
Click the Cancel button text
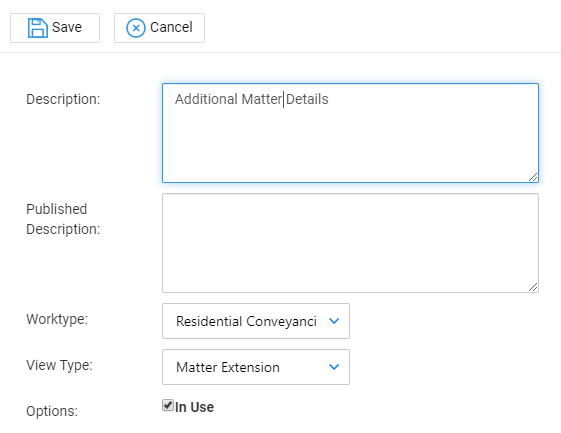[x=171, y=27]
